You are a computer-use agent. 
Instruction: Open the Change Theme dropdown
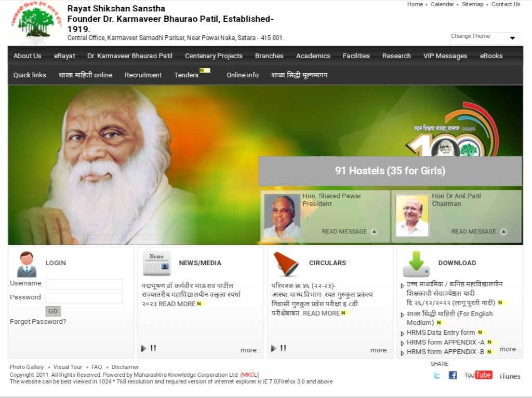pos(485,38)
